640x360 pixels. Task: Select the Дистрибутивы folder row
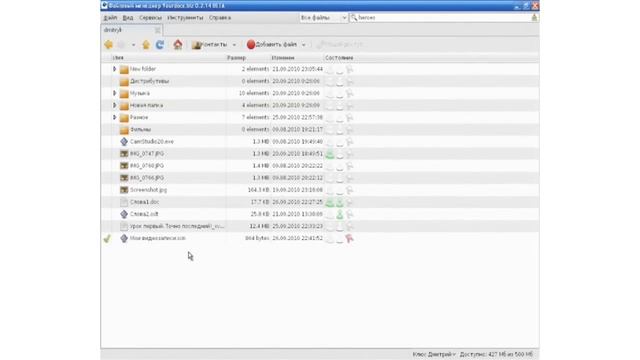tap(320, 81)
